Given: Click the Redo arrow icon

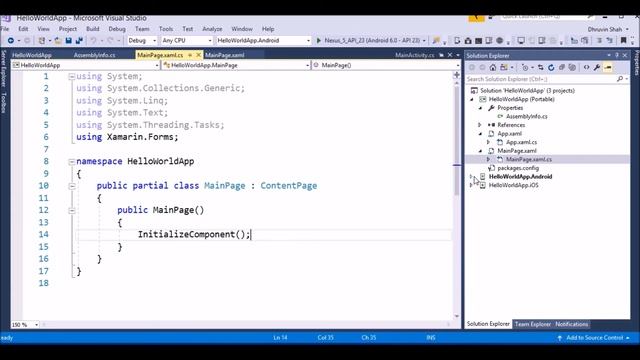Looking at the screenshot, I should (110, 40).
